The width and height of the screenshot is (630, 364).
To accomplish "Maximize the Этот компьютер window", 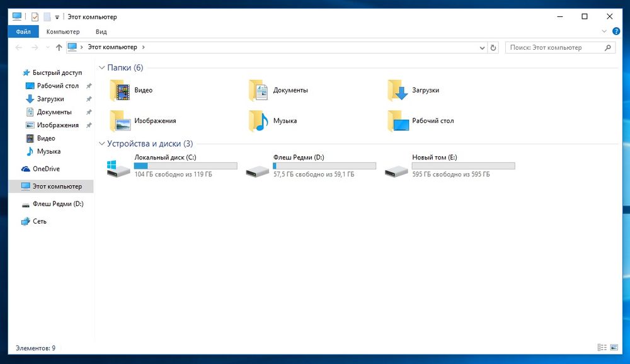I will 585,16.
